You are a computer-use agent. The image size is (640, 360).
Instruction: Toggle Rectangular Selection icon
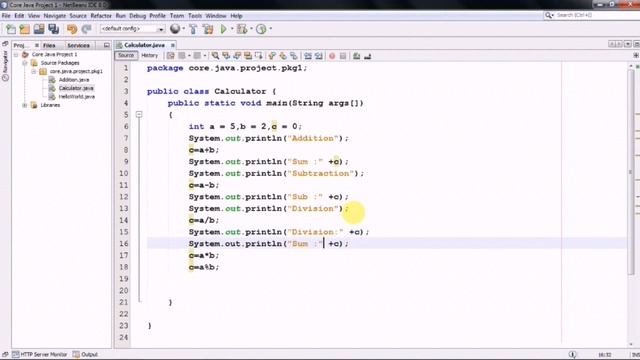click(258, 56)
